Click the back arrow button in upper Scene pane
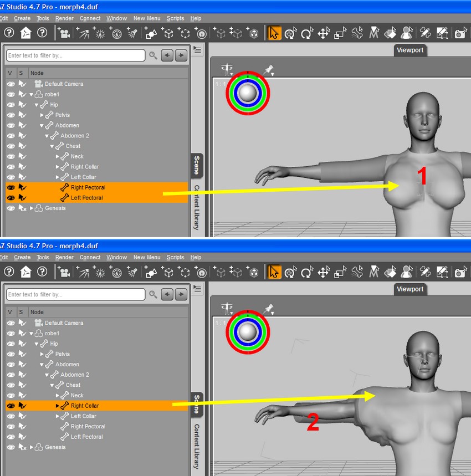The image size is (471, 476). pyautogui.click(x=167, y=55)
